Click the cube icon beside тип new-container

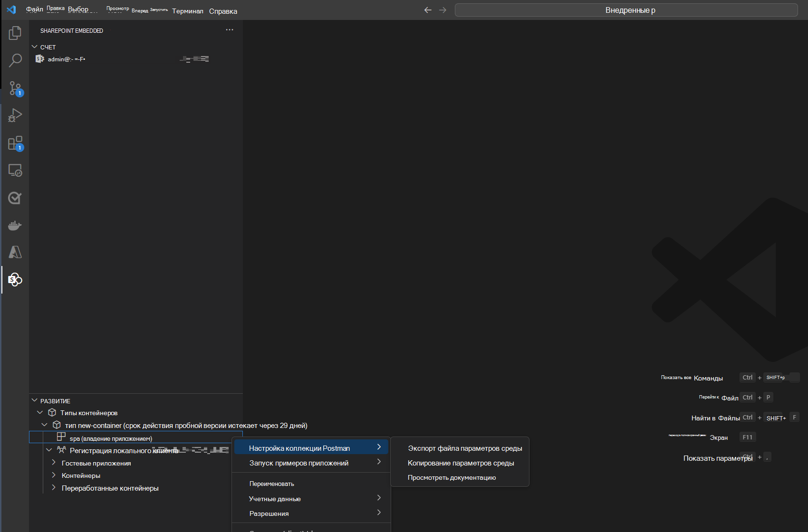pyautogui.click(x=57, y=425)
